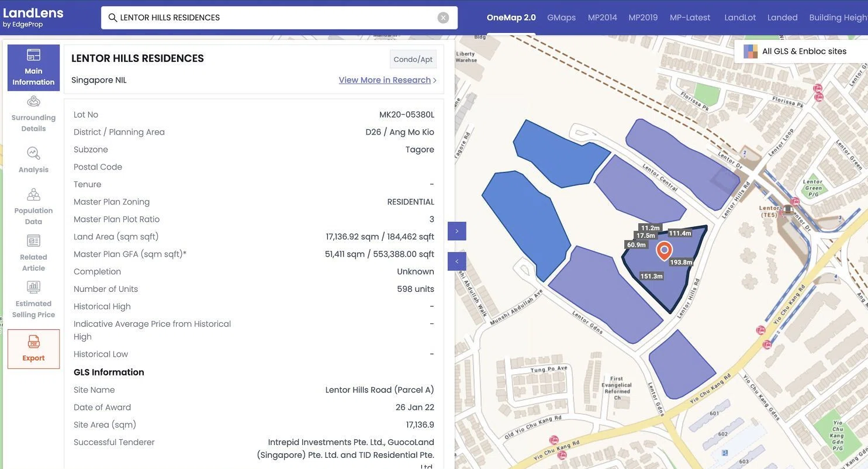Click the LandLens by EdgeProp logo

click(x=33, y=17)
